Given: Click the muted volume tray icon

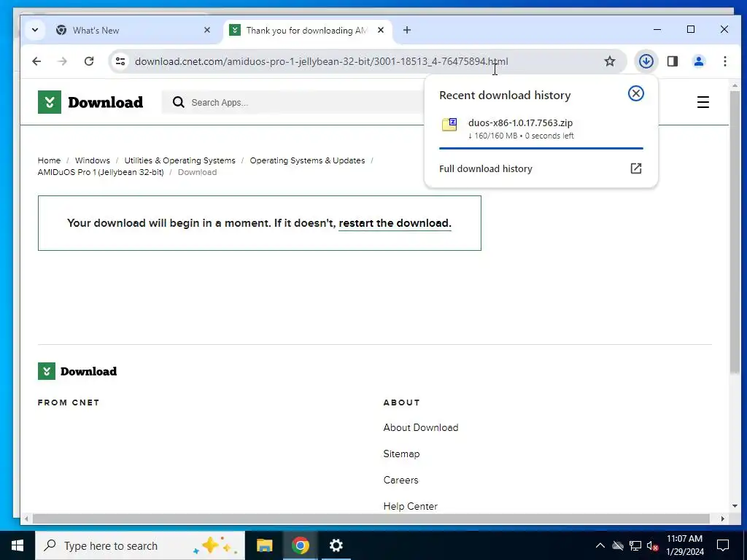Looking at the screenshot, I should coord(652,545).
